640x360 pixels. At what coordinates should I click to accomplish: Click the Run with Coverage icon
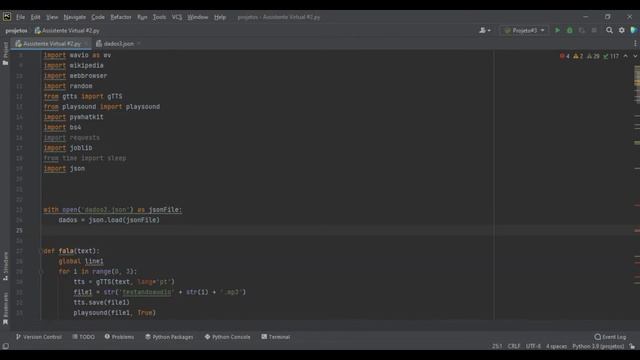pos(582,31)
